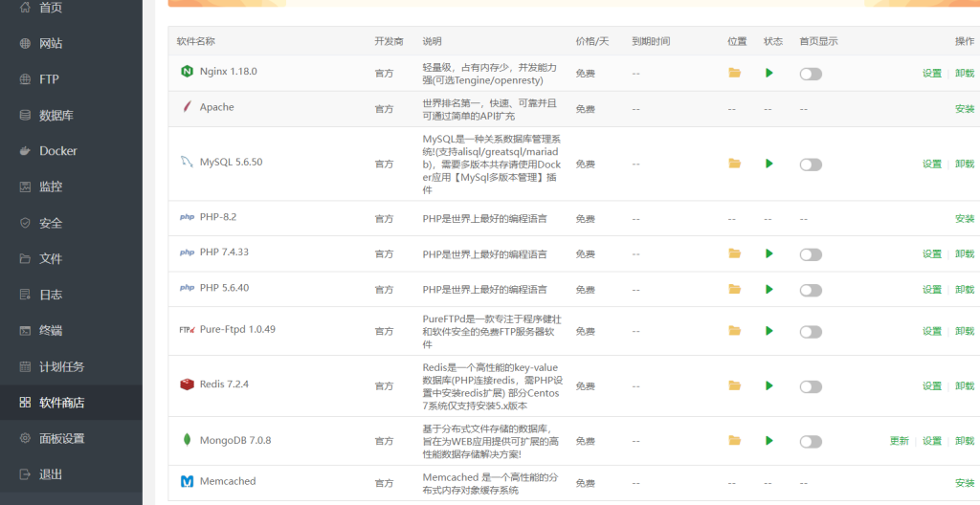Open the Redis 7.2.4 folder icon
Image resolution: width=980 pixels, height=505 pixels.
pyautogui.click(x=734, y=385)
